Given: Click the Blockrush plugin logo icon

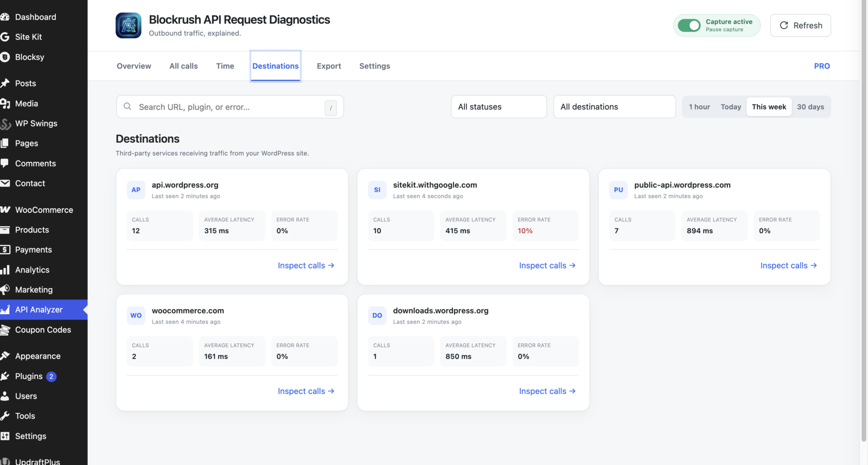Looking at the screenshot, I should tap(129, 26).
